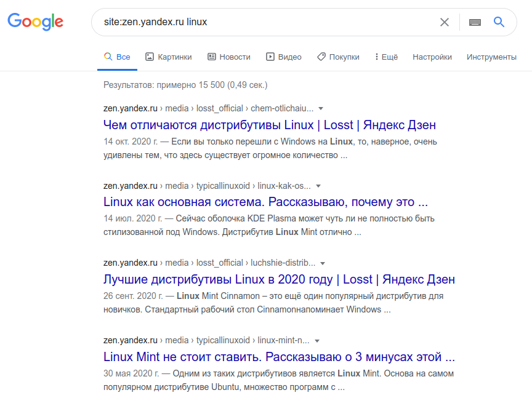Switch to the Новости tab
The height and width of the screenshot is (406, 532).
coord(229,57)
